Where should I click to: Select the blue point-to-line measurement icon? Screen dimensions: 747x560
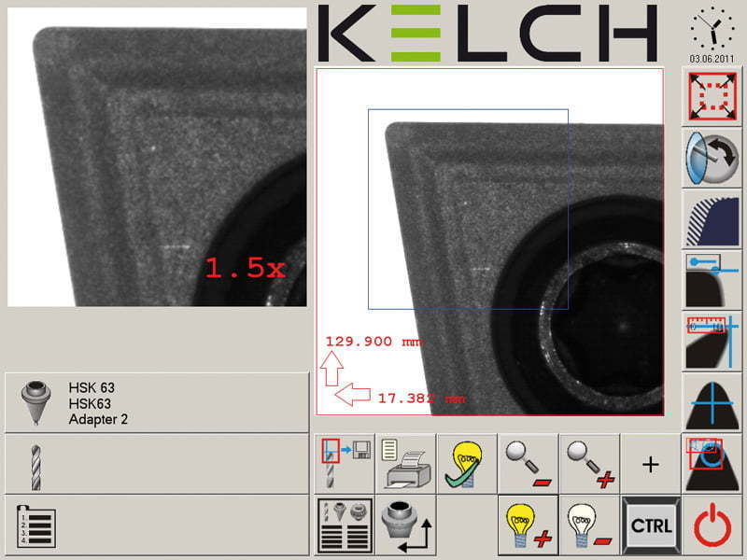712,281
